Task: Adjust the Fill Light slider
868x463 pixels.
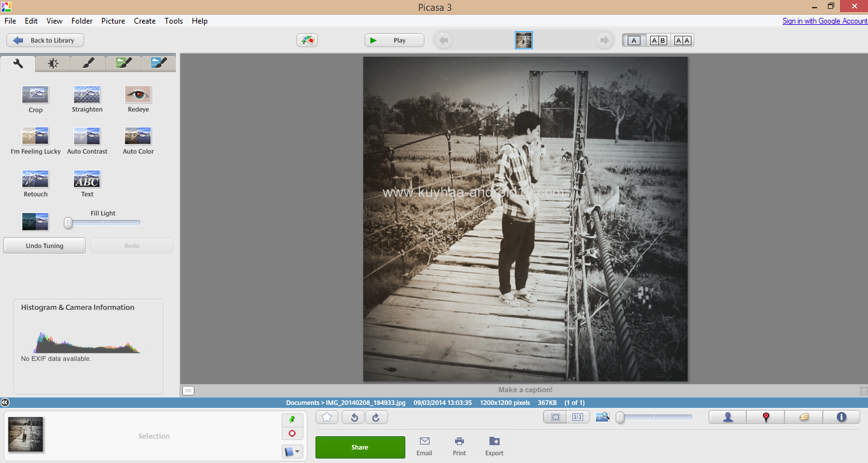Action: (x=67, y=223)
